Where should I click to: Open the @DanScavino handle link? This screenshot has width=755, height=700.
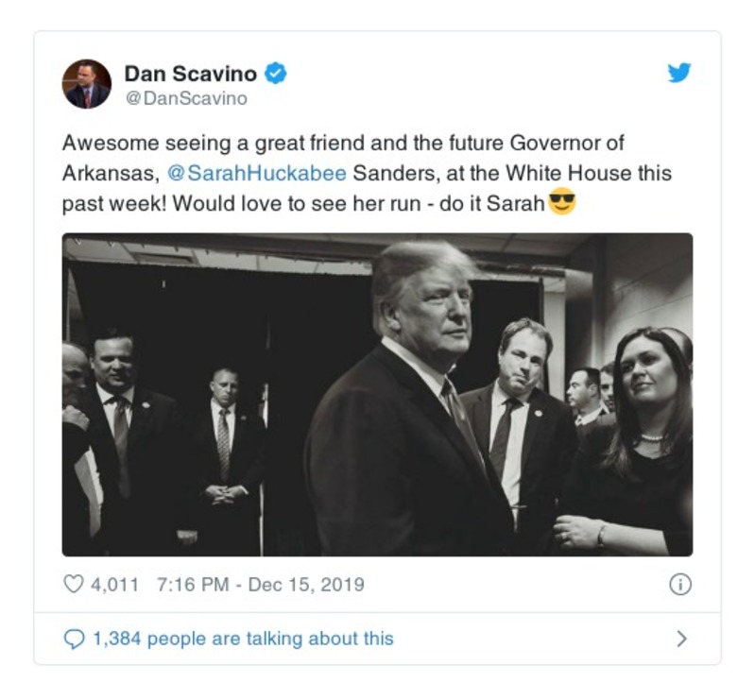[186, 97]
